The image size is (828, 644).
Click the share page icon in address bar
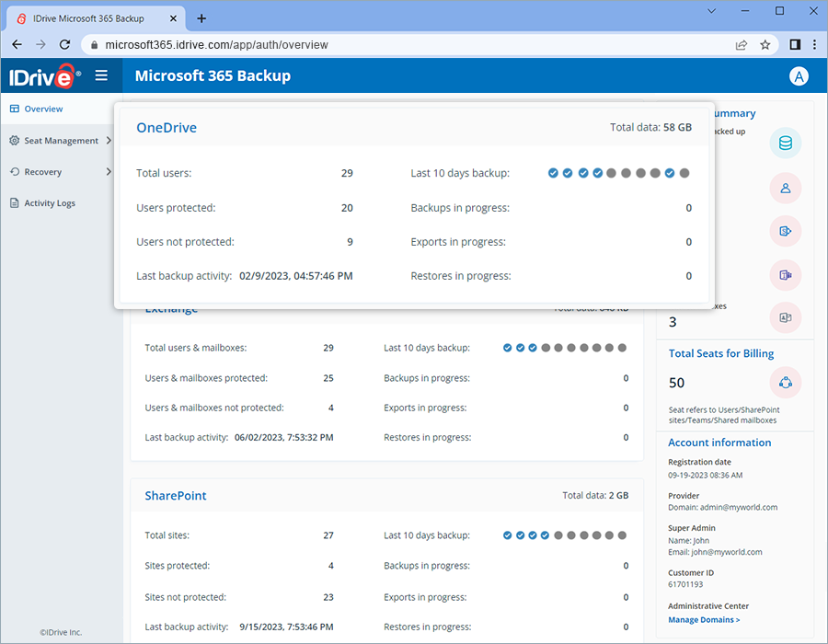click(x=742, y=45)
